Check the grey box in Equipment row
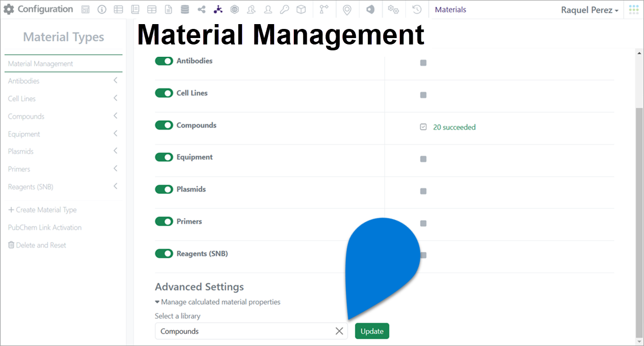Viewport: 644px width, 346px height. click(423, 159)
